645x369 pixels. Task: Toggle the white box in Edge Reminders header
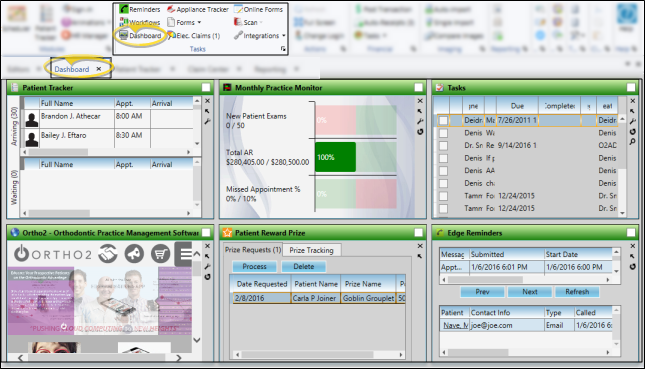(x=631, y=233)
